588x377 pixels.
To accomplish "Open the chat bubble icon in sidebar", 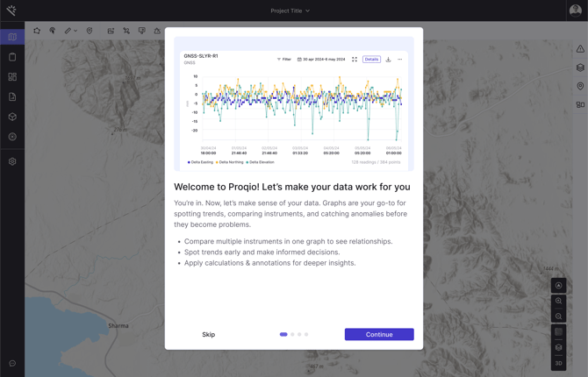I will 12,363.
